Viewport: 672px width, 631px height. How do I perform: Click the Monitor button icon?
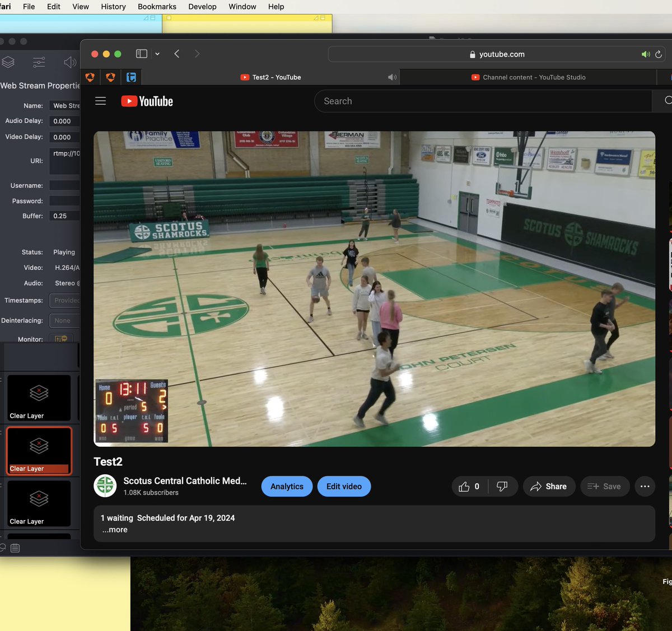(61, 339)
